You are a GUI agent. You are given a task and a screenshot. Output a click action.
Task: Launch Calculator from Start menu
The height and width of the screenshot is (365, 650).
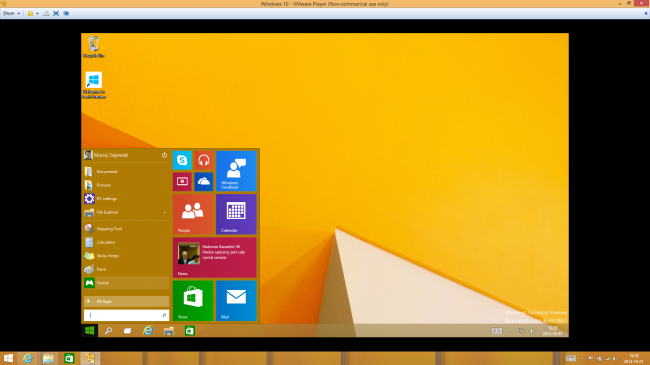point(126,242)
